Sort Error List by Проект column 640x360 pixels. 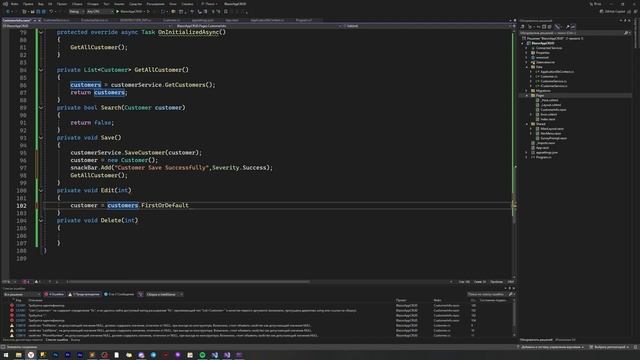coord(401,300)
